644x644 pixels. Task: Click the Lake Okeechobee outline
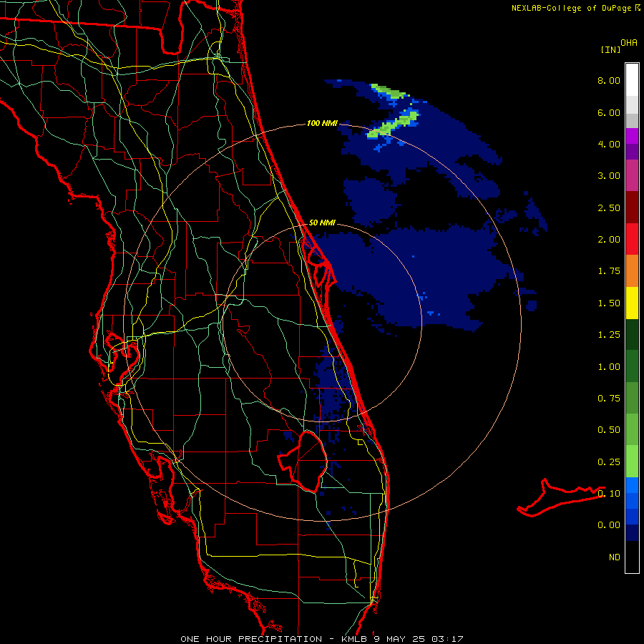tap(303, 461)
